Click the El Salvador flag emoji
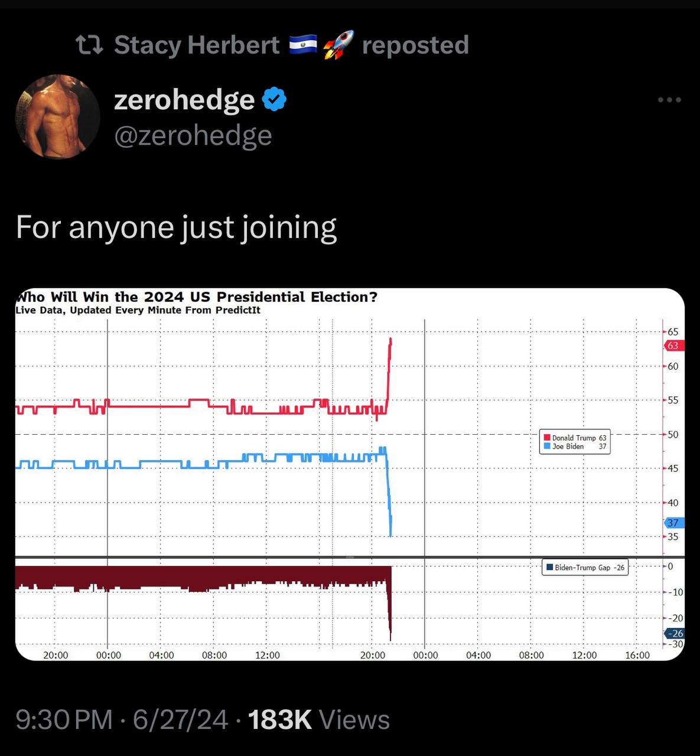This screenshot has width=700, height=756. click(x=303, y=44)
